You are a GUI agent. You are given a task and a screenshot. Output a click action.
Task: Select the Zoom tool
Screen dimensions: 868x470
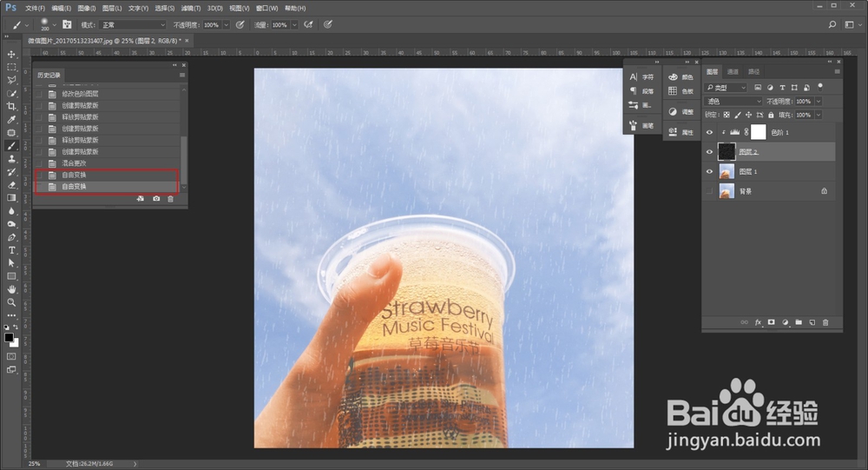tap(11, 302)
